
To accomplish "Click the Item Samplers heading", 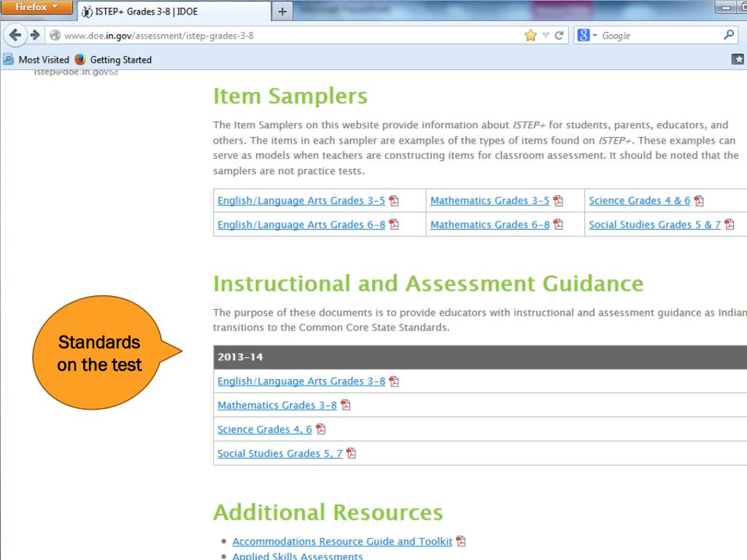I will click(x=290, y=96).
